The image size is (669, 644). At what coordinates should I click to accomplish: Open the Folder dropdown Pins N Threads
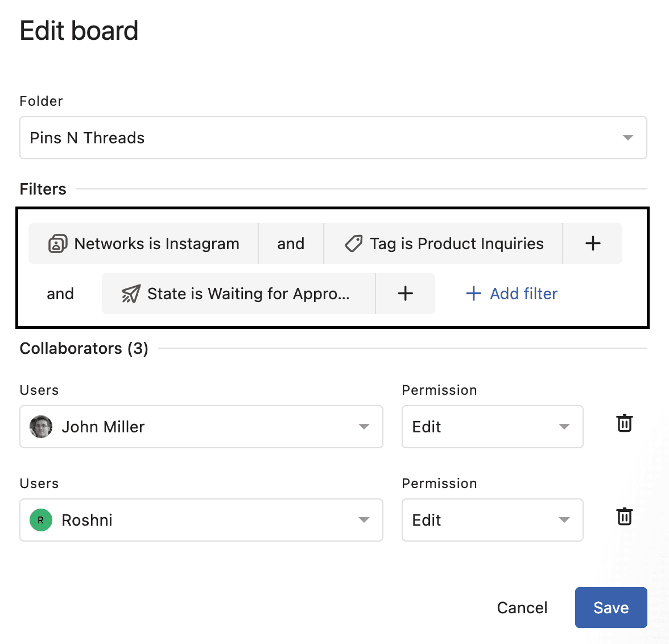point(333,138)
